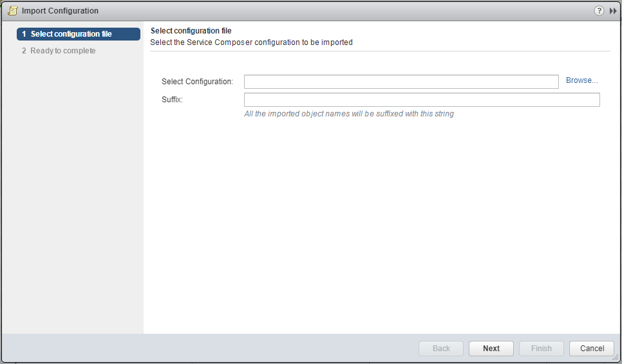
Task: Click the Import Configuration title text
Action: [60, 11]
